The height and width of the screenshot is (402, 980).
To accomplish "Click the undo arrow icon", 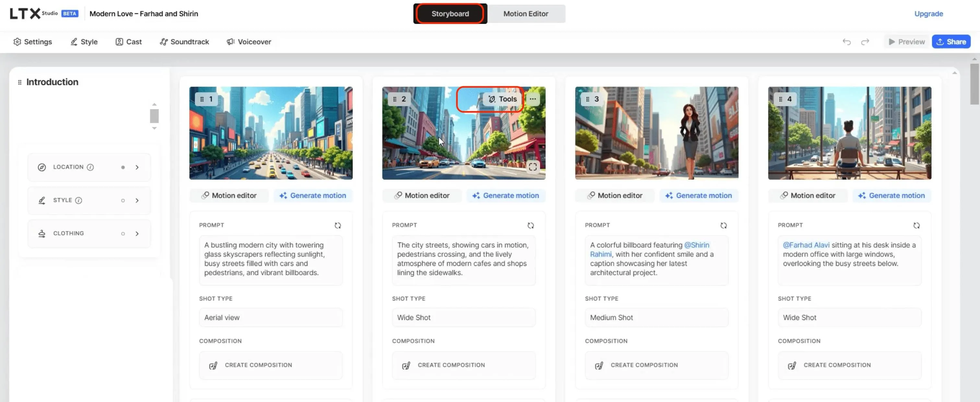I will click(x=846, y=42).
